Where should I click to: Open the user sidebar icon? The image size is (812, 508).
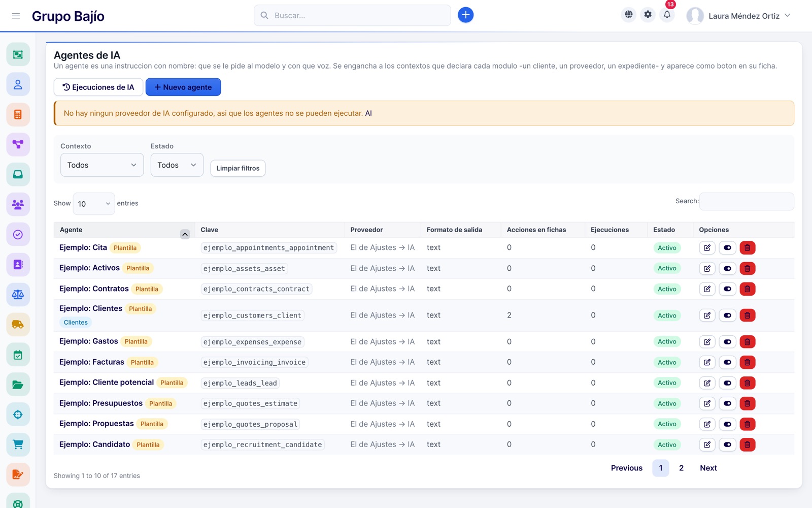pyautogui.click(x=18, y=84)
